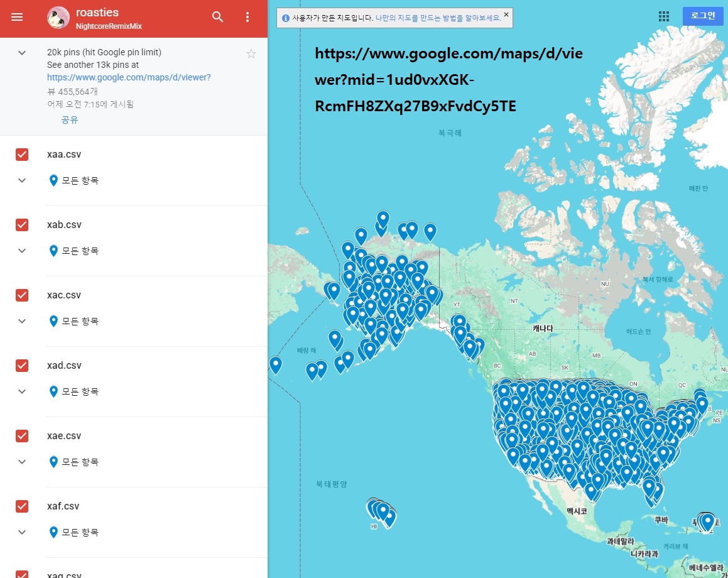Click the 북태평양 ocean label
This screenshot has width=728, height=578.
(332, 484)
